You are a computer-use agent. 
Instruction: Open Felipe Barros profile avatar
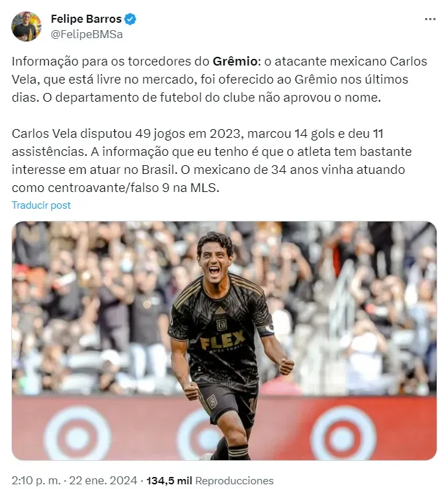pyautogui.click(x=26, y=27)
